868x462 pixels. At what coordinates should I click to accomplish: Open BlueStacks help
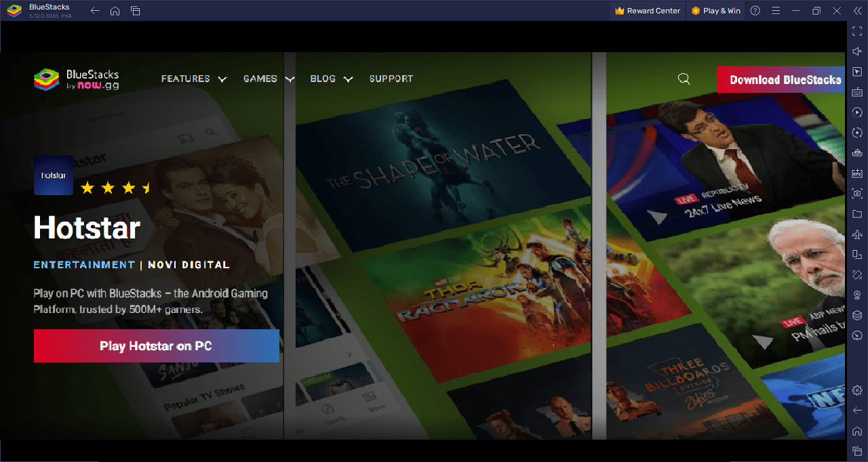point(755,10)
